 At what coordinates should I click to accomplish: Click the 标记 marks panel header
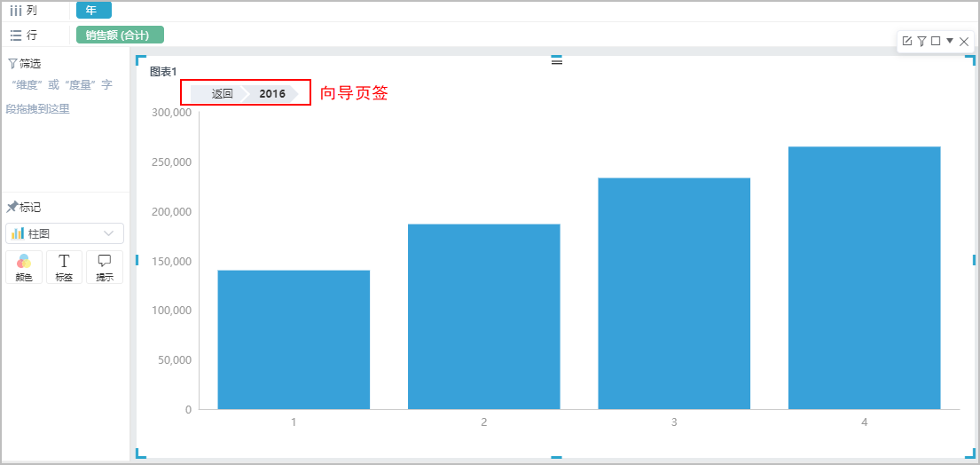[24, 208]
